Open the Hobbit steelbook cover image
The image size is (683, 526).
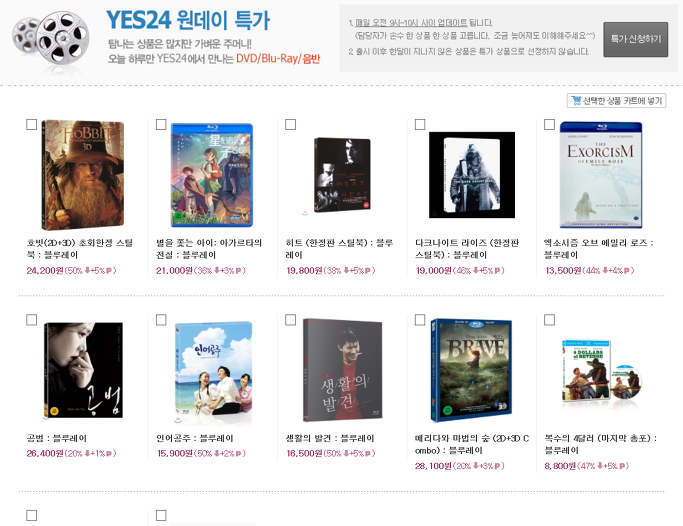click(x=83, y=175)
